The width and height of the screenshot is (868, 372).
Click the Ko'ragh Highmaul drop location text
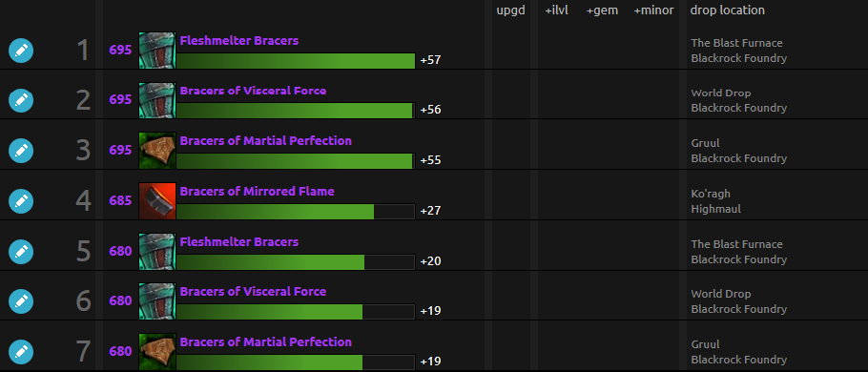(x=715, y=201)
